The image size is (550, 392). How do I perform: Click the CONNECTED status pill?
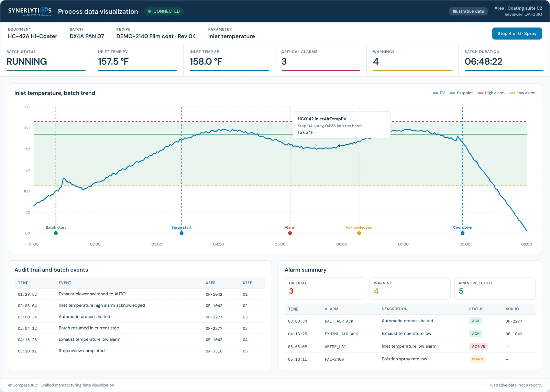(x=164, y=11)
